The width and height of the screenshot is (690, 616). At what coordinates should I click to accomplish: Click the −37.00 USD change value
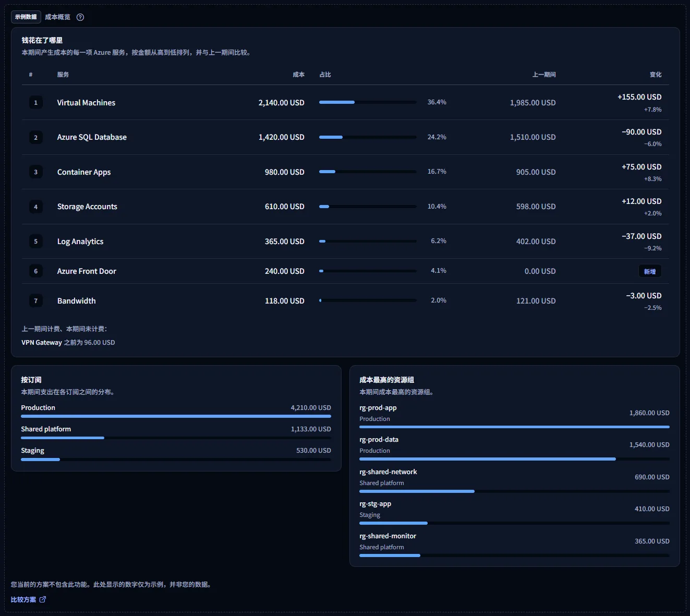[x=641, y=236]
